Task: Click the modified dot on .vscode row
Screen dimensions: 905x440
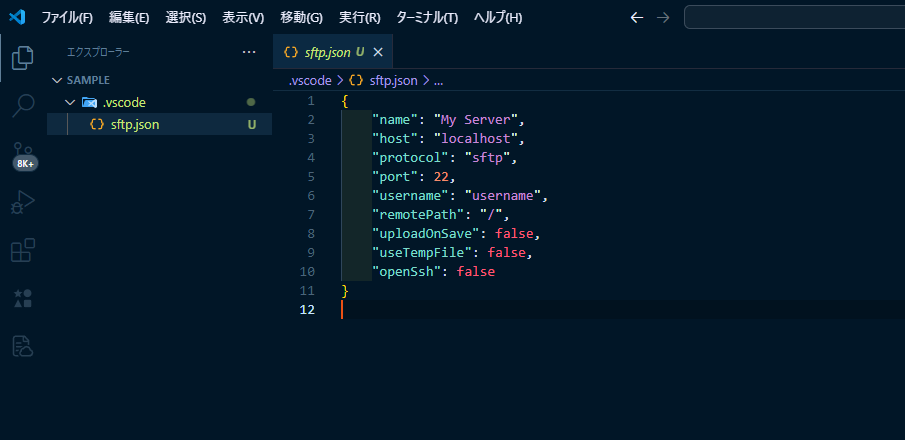Action: click(x=251, y=102)
